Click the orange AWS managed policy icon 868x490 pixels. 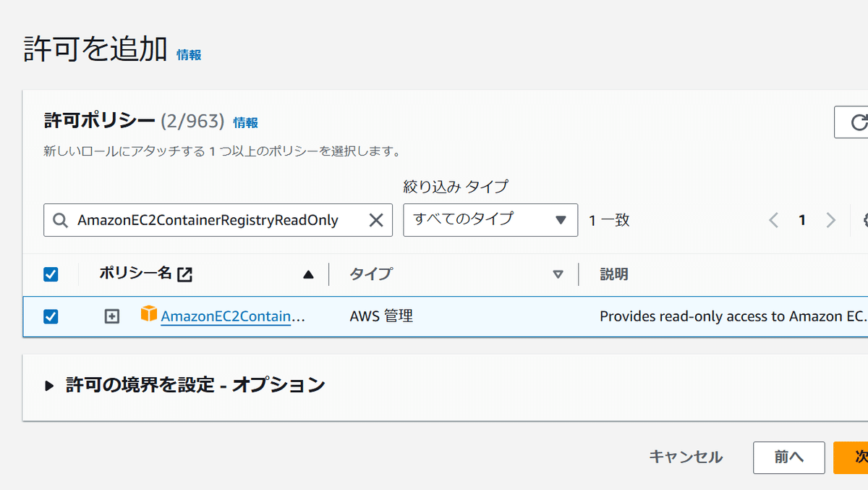(x=148, y=315)
